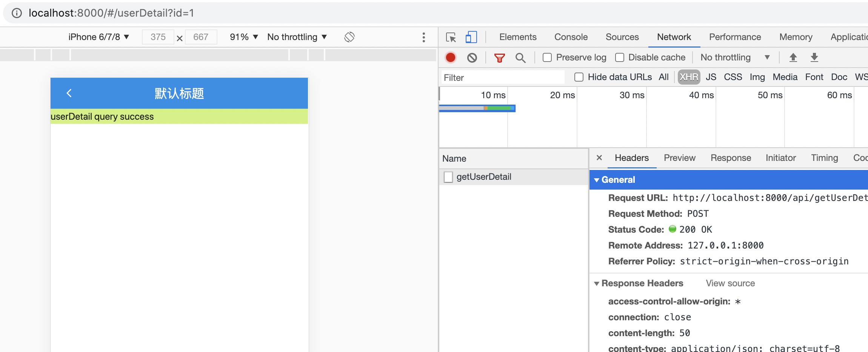Viewport: 868px width, 352px height.
Task: Switch to the Elements tab
Action: (518, 37)
